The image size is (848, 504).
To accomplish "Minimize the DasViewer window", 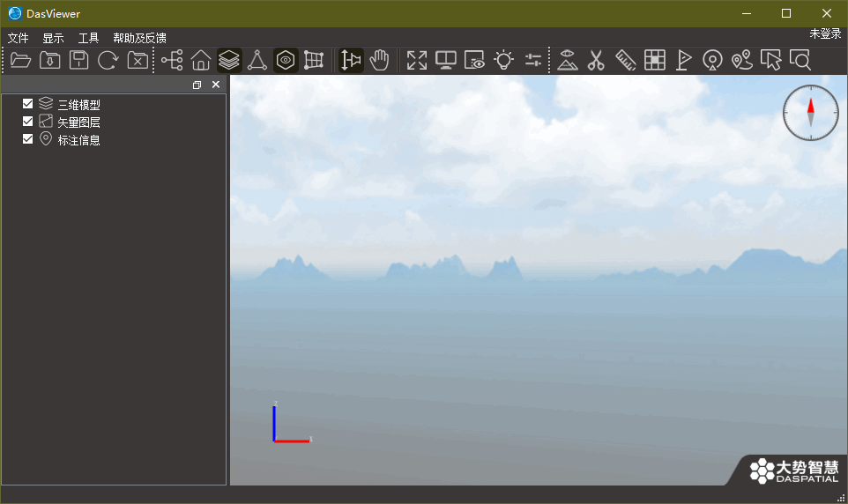I will point(747,13).
